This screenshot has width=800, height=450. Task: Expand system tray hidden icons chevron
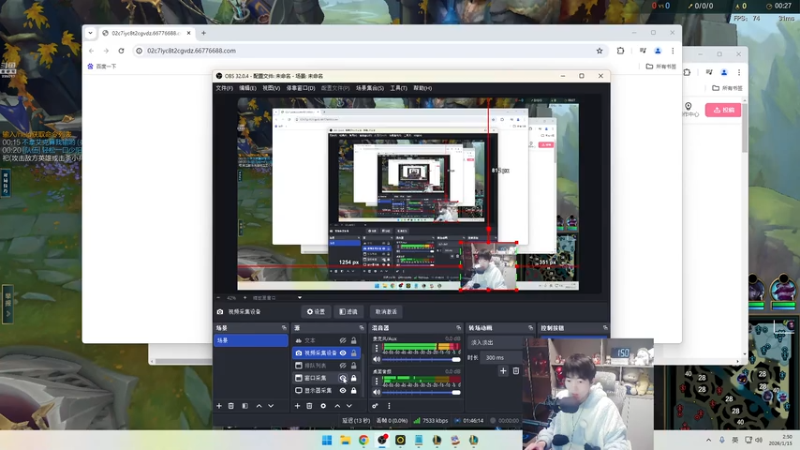(708, 440)
